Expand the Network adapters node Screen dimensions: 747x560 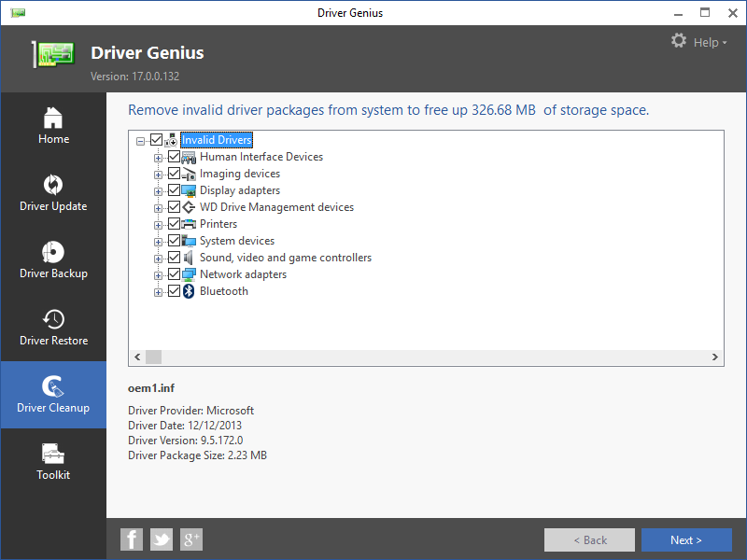[158, 275]
